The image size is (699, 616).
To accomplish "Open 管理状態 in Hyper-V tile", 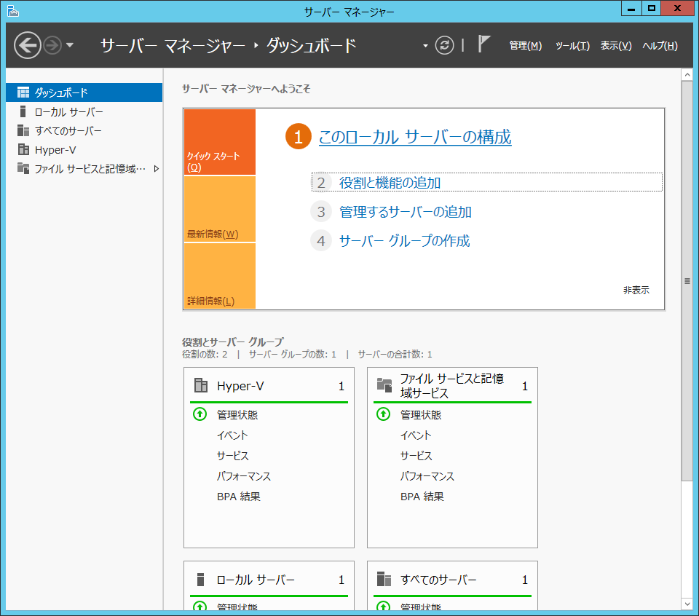I will click(237, 415).
